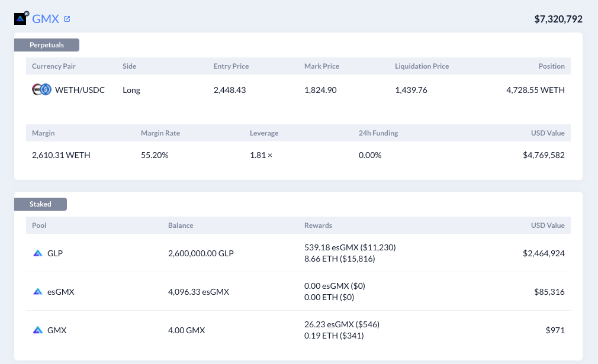
Task: Toggle the Staked section badge
Action: pyautogui.click(x=40, y=204)
